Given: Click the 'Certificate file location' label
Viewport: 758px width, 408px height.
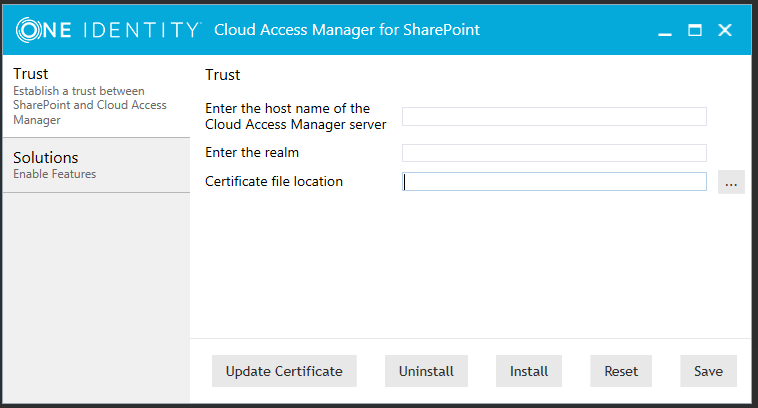Looking at the screenshot, I should (x=274, y=181).
